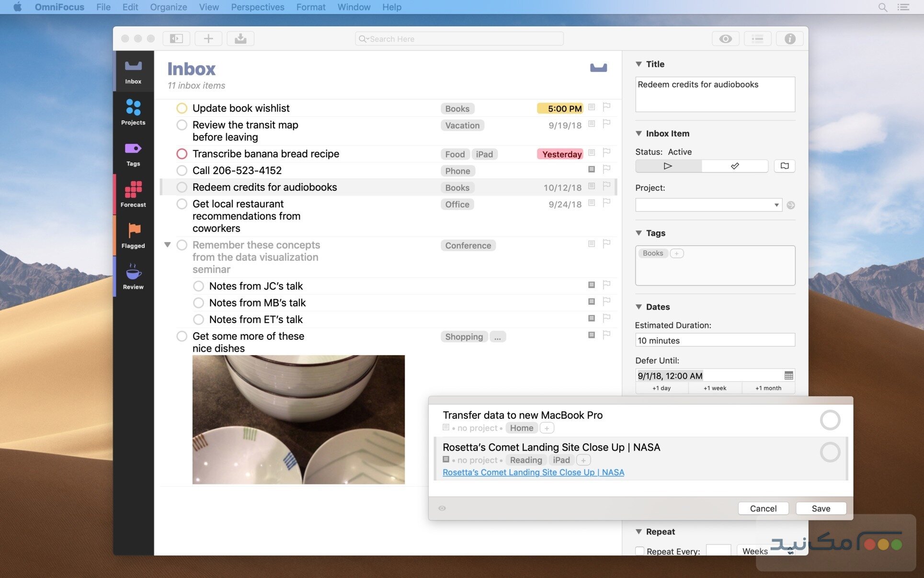Open the Inspector info icon
Screen dimensions: 924x578
click(x=789, y=38)
